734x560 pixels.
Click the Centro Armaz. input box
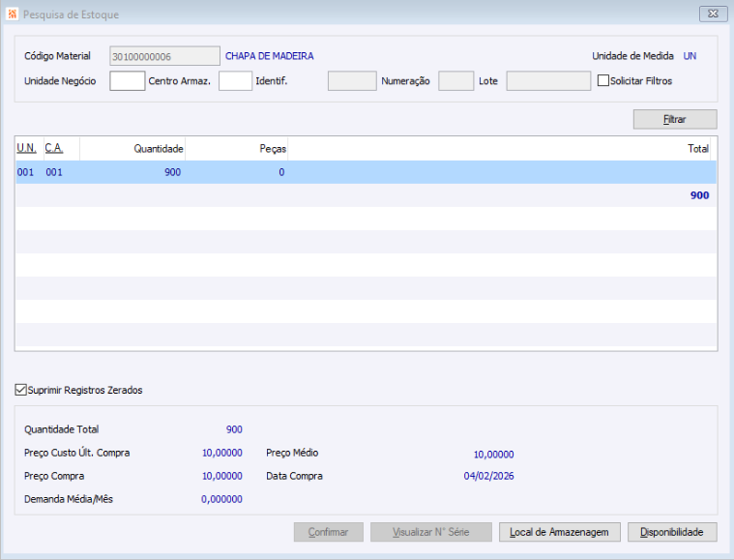coord(235,80)
